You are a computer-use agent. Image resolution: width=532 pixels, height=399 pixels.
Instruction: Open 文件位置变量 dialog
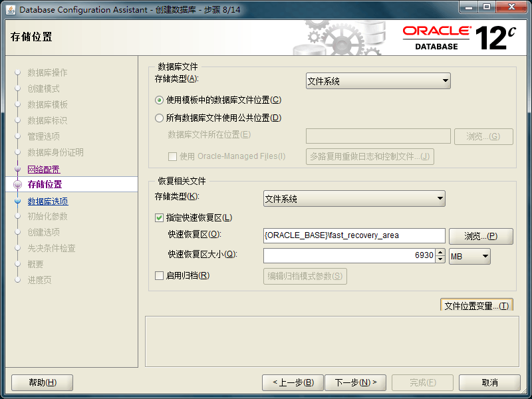click(476, 306)
